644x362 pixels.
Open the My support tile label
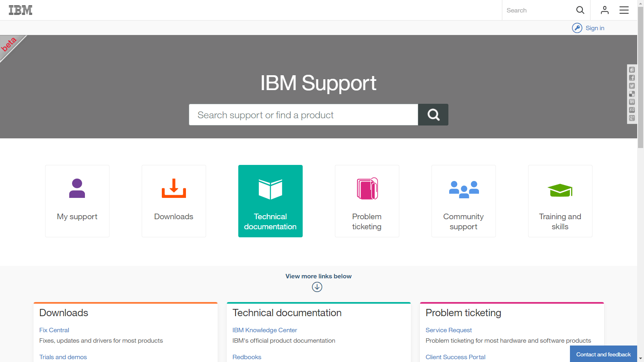77,216
